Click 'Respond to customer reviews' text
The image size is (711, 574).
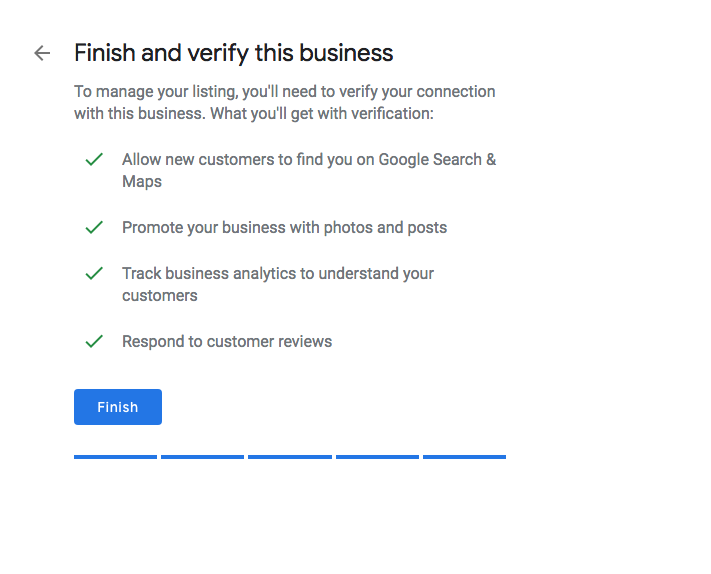point(227,342)
